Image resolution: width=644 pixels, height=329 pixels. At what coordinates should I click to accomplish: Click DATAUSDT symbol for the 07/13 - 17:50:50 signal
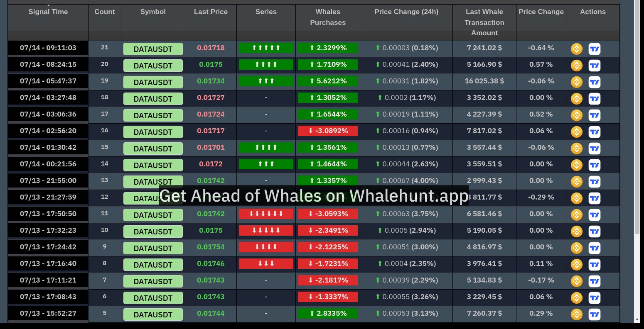(x=153, y=215)
